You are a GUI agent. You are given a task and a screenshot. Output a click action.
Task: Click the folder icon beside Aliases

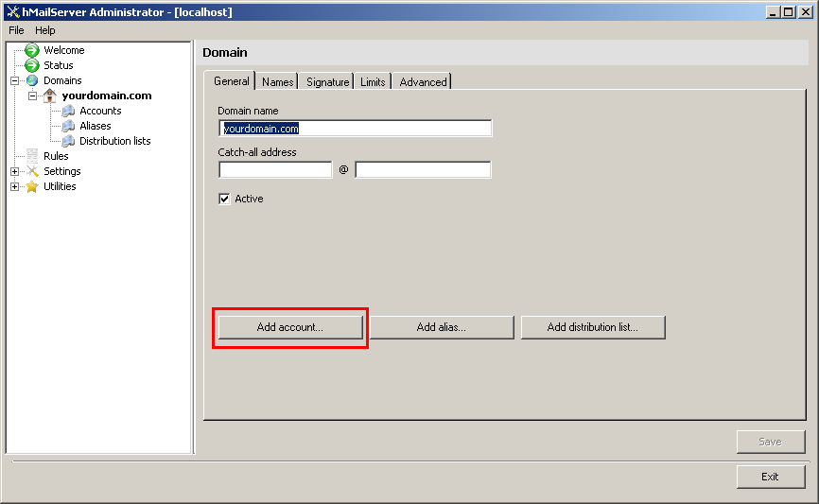(68, 126)
